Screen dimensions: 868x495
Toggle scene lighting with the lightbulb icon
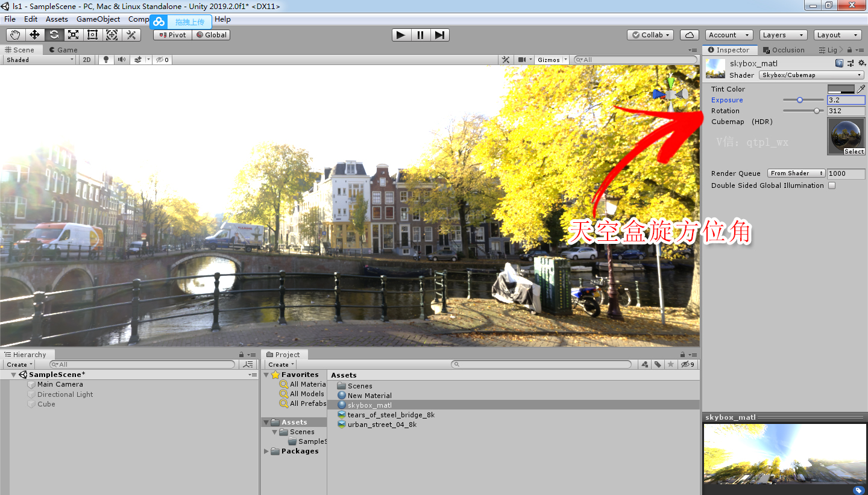click(x=106, y=60)
